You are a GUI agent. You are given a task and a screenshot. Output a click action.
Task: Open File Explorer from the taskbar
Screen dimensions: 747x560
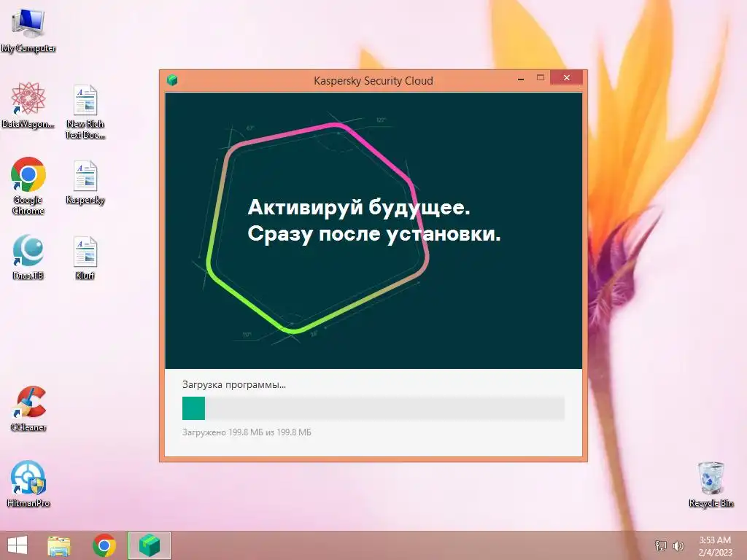[59, 545]
